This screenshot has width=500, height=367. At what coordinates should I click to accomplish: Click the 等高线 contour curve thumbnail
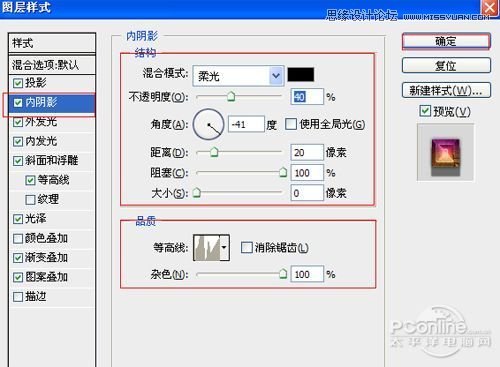(x=207, y=248)
